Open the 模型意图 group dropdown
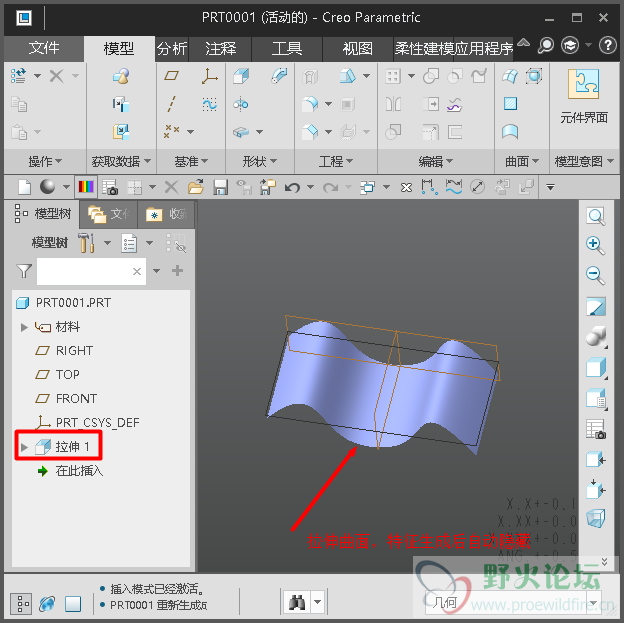 (584, 161)
